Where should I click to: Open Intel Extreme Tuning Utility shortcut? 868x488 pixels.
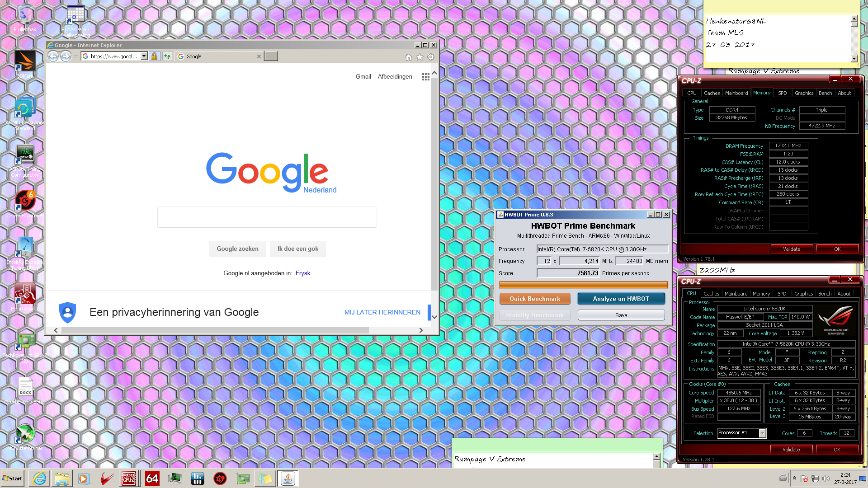[x=25, y=253]
